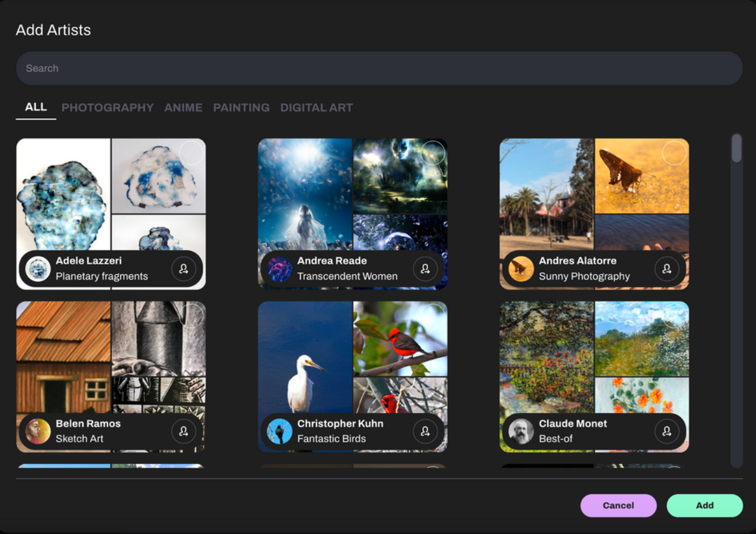This screenshot has width=756, height=534.
Task: Click the 'Sketch Art' caption
Action: (79, 439)
